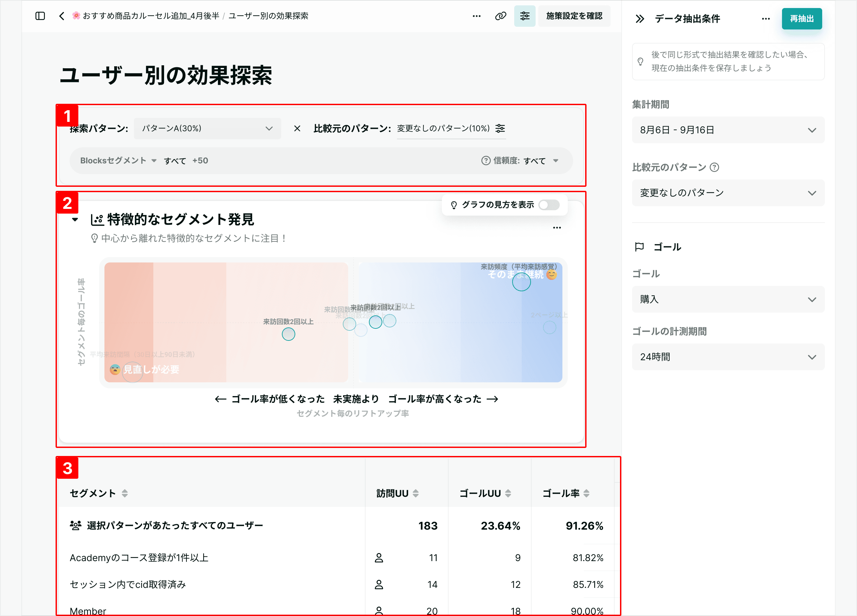The width and height of the screenshot is (857, 616).
Task: Click the bubble below the 来訪回数2回以上 label in red zone
Action: click(288, 334)
